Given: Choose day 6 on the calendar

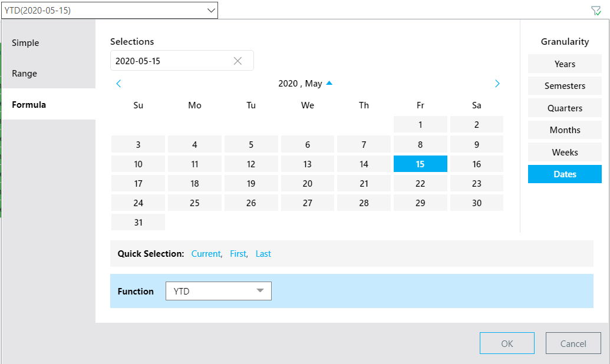Looking at the screenshot, I should (307, 144).
